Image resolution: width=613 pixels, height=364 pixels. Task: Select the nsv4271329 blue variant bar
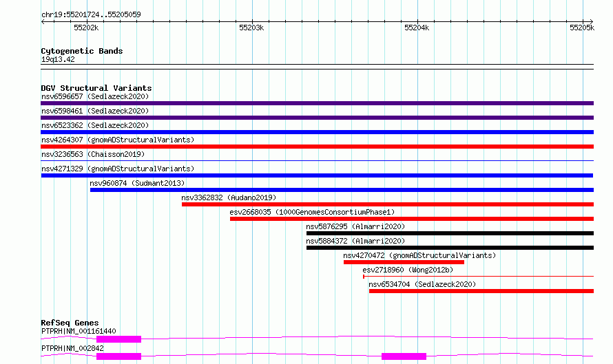coord(317,175)
